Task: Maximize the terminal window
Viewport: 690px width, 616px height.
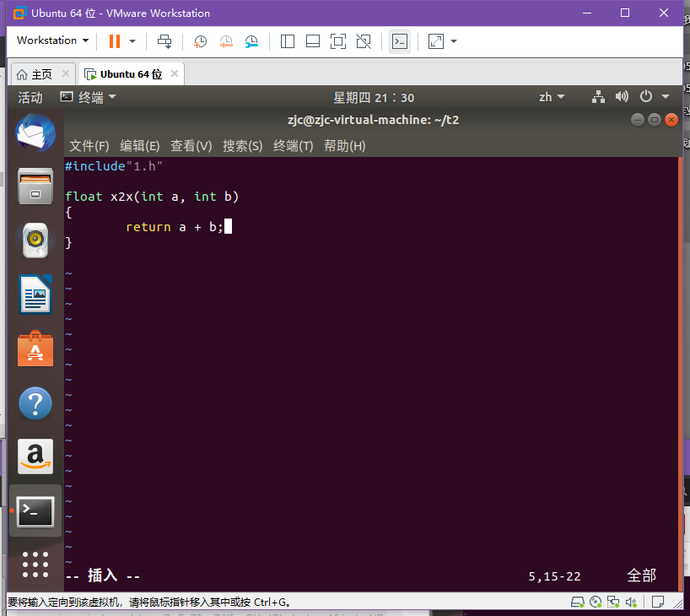Action: pyautogui.click(x=655, y=120)
